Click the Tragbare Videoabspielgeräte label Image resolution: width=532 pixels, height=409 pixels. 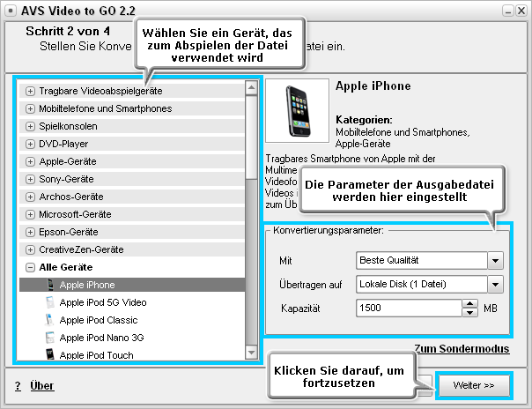100,91
